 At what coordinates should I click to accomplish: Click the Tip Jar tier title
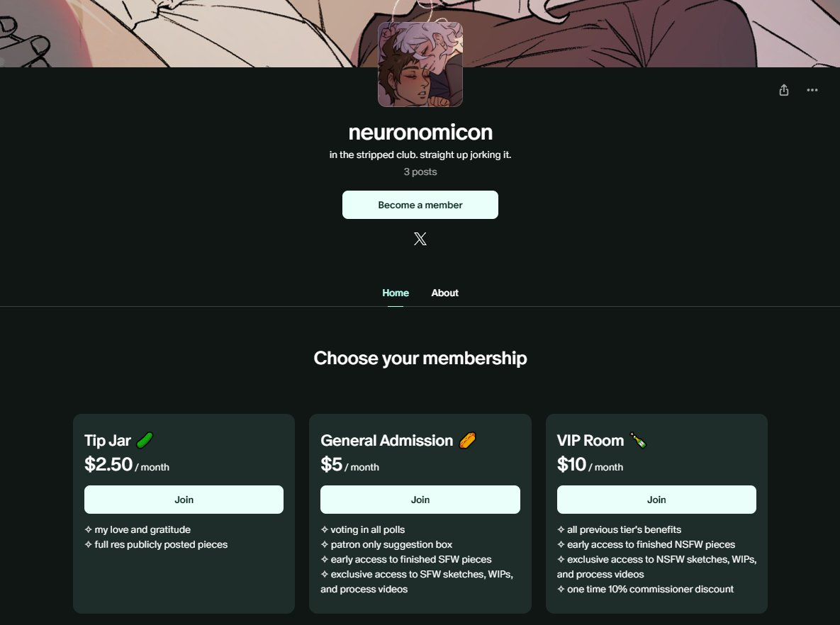pos(108,441)
